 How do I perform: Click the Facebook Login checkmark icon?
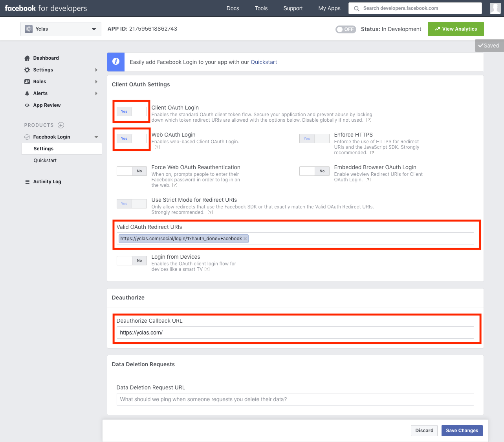[x=27, y=137]
